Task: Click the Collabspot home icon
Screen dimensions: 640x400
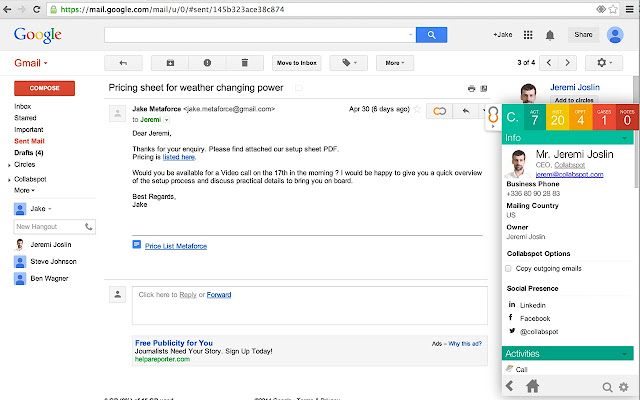Action: click(x=532, y=386)
